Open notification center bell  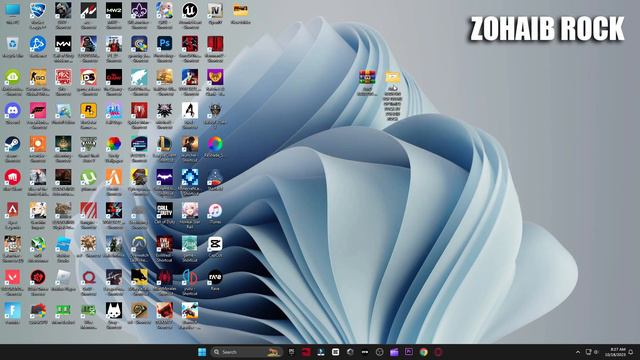[631, 352]
